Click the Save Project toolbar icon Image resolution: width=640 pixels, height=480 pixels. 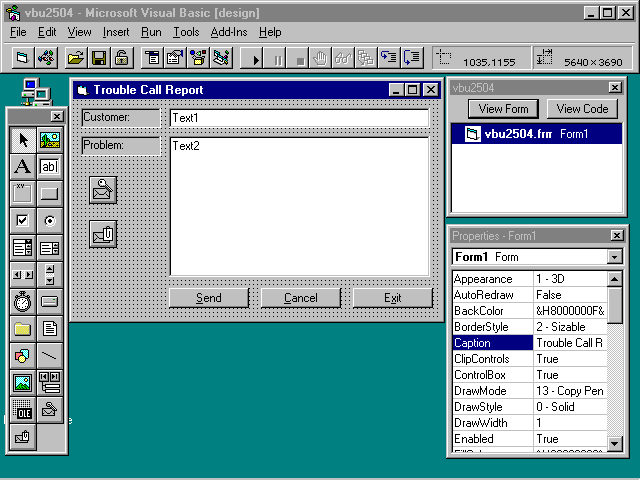click(x=99, y=58)
